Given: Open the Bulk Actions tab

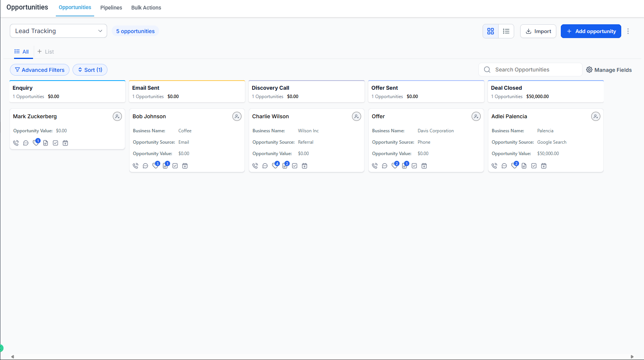Looking at the screenshot, I should pyautogui.click(x=146, y=8).
